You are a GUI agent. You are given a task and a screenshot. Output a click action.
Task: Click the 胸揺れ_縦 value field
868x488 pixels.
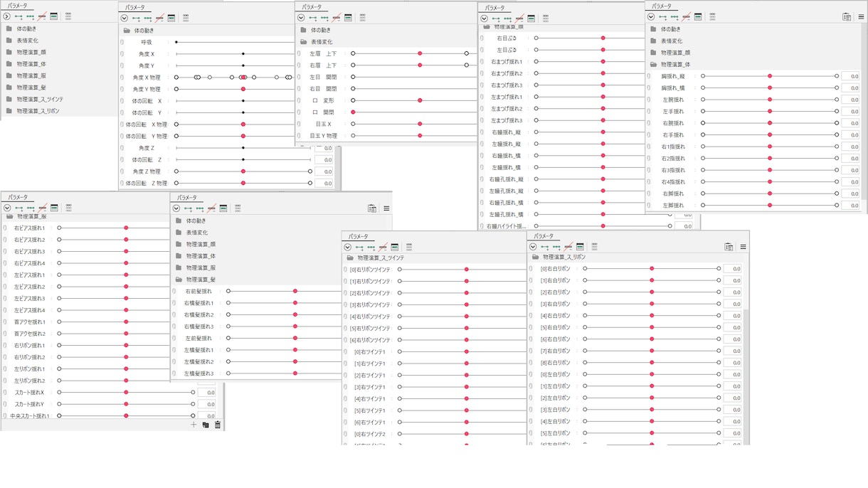click(x=850, y=76)
